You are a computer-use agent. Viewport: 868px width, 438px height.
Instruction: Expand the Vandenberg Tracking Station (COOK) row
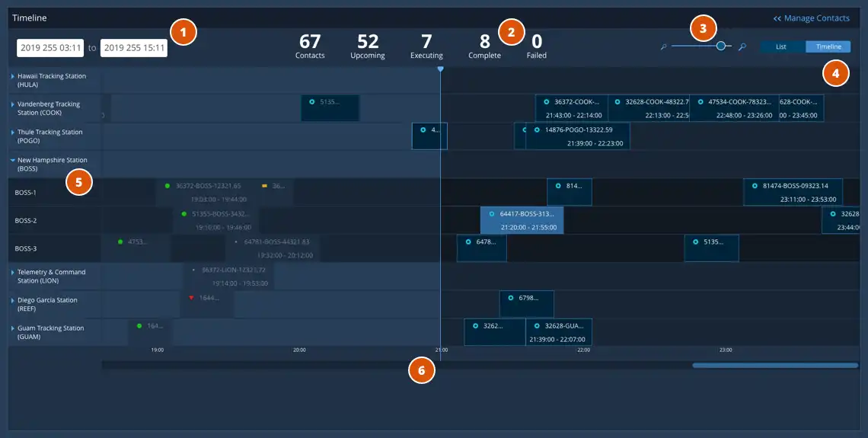click(x=13, y=104)
